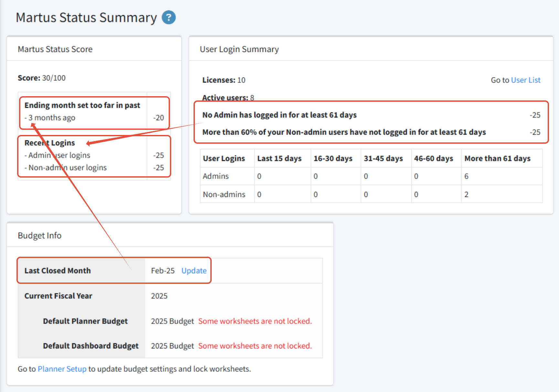Click 2025 Budget value in Default Planner Budget row
This screenshot has width=559, height=392.
[173, 321]
